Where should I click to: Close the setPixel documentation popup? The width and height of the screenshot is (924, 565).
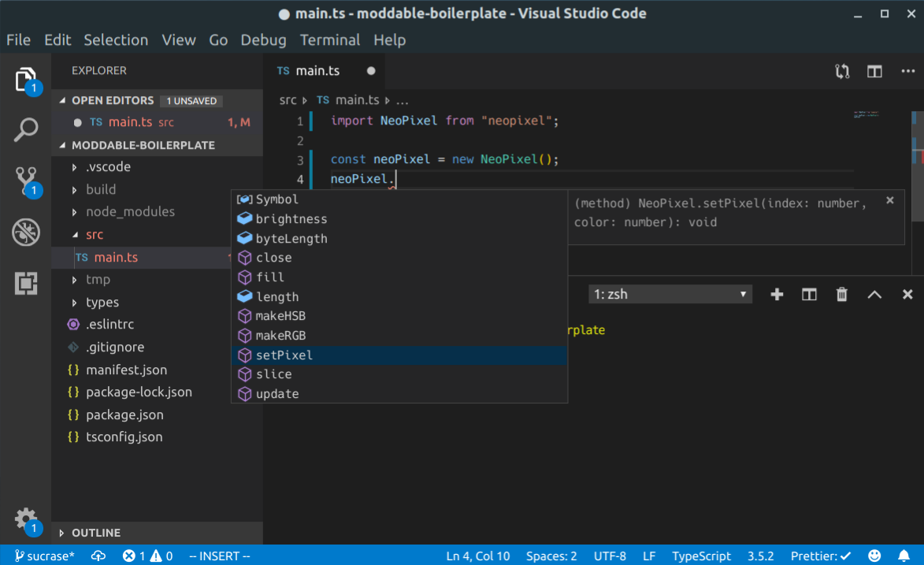890,200
